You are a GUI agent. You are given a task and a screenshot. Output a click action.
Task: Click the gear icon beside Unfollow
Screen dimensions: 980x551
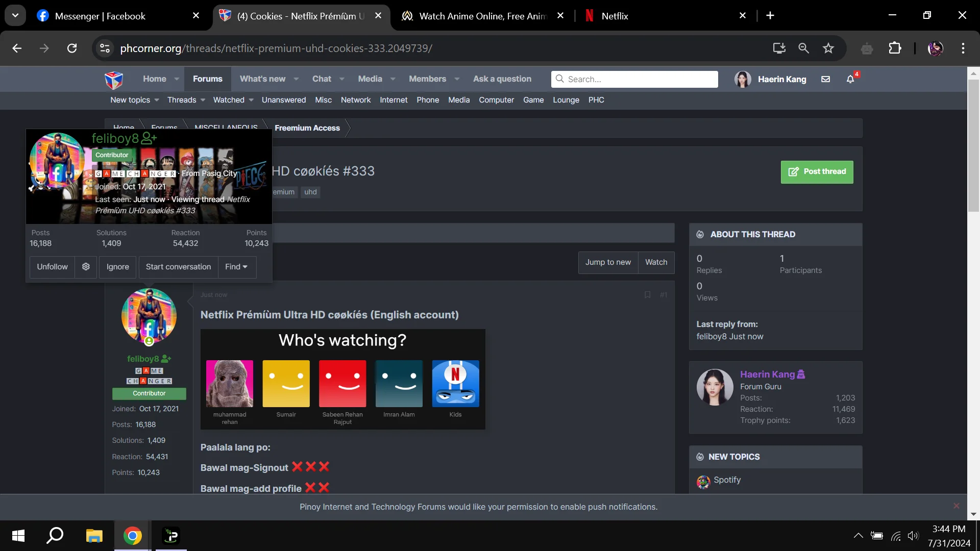click(86, 267)
